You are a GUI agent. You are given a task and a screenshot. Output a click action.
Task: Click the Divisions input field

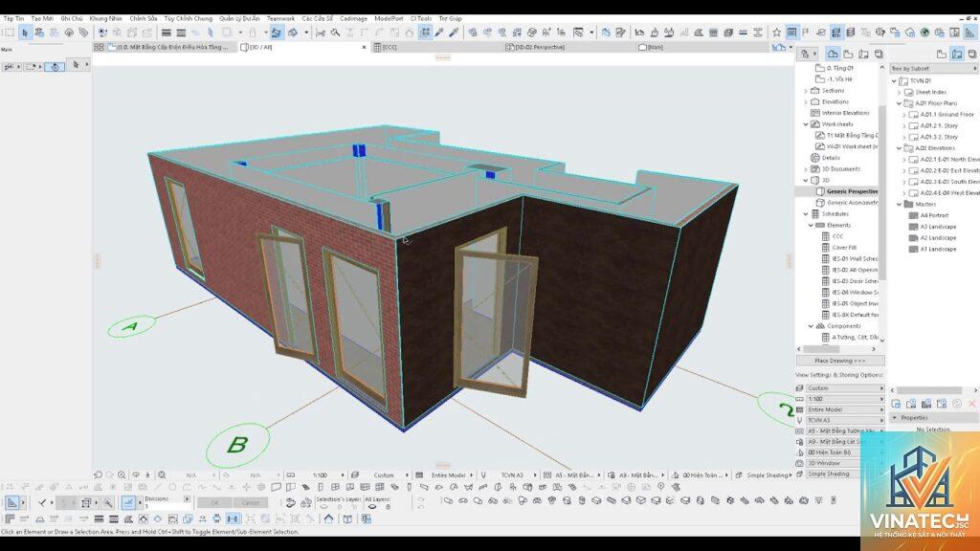(168, 506)
